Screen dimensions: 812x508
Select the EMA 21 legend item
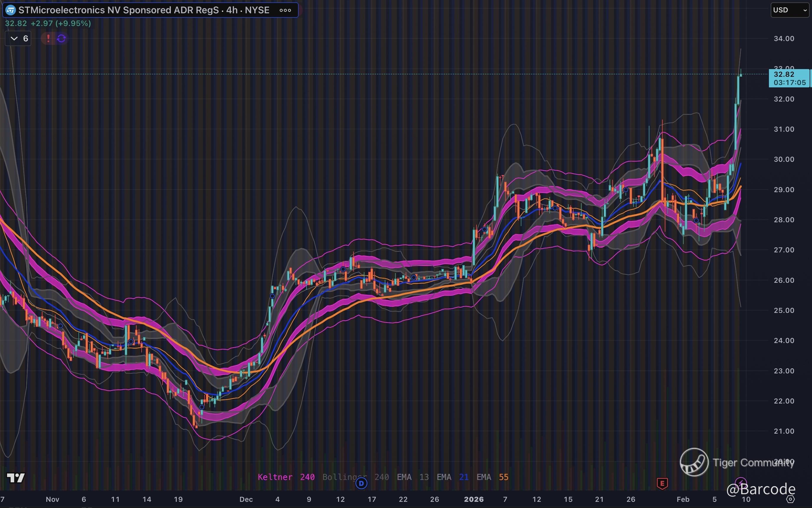(x=452, y=477)
